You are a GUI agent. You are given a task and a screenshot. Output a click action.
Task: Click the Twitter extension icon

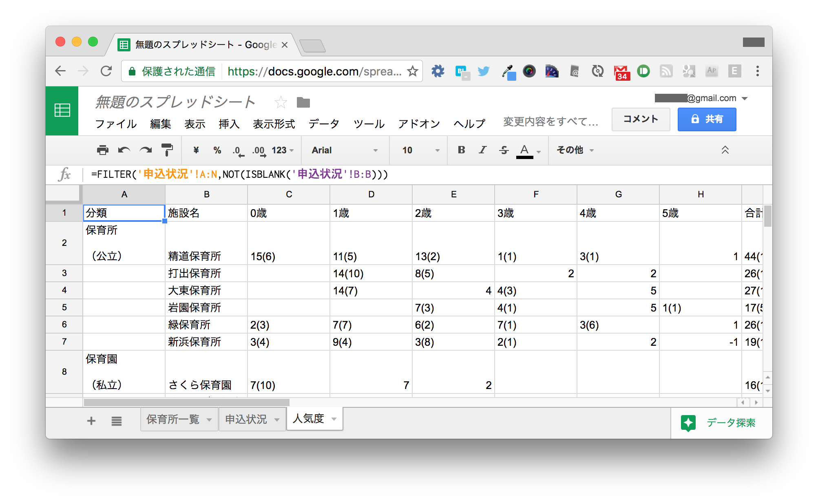click(484, 71)
